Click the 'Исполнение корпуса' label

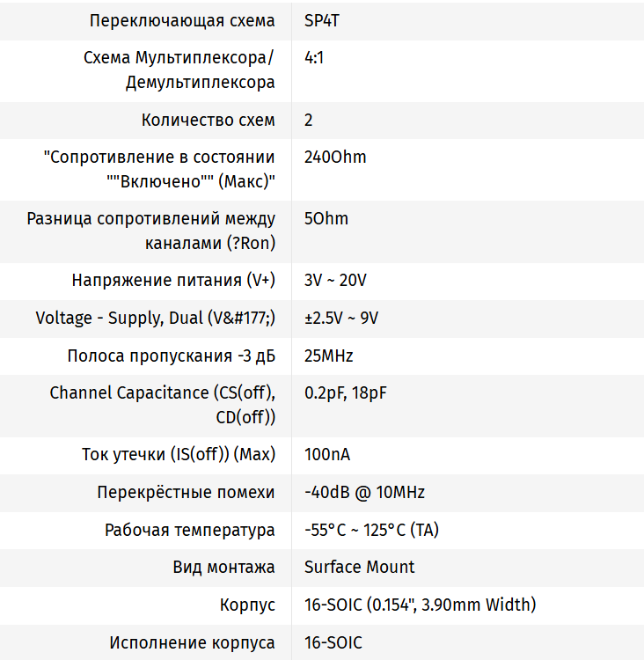192,642
